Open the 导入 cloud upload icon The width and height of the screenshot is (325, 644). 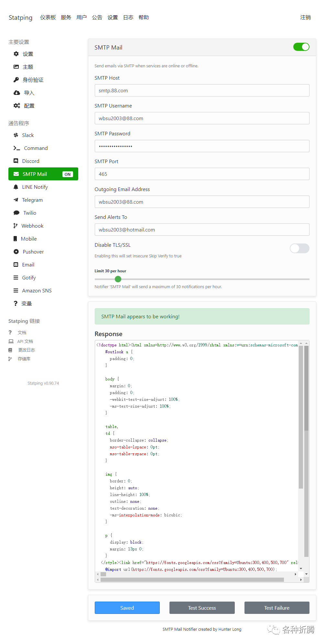(x=17, y=93)
